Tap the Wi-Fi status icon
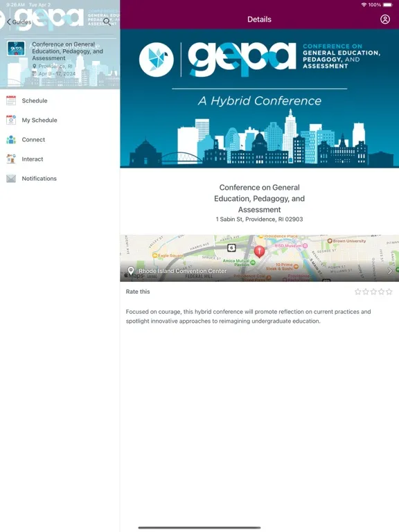 click(364, 5)
